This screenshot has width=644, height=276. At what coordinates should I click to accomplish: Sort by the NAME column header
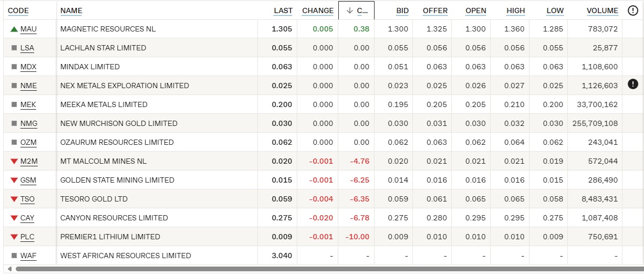pyautogui.click(x=71, y=10)
